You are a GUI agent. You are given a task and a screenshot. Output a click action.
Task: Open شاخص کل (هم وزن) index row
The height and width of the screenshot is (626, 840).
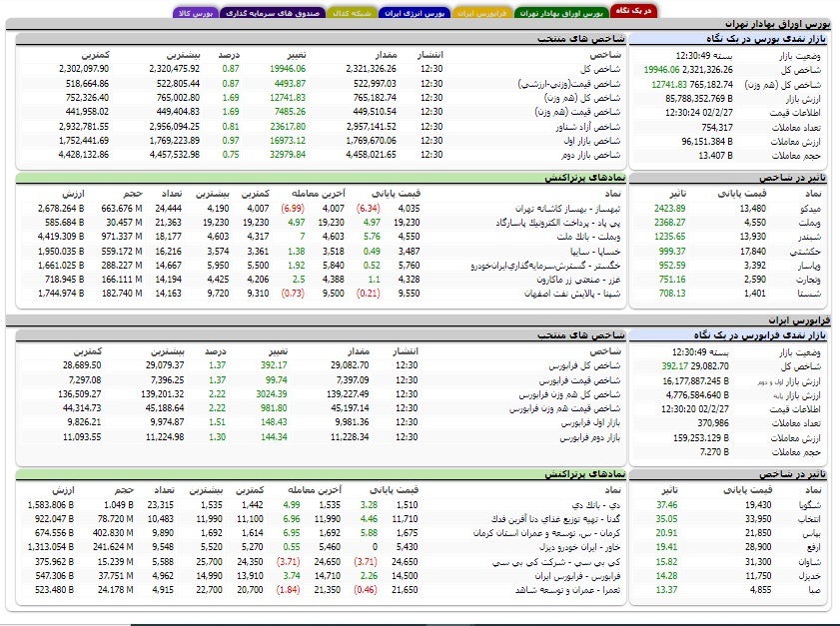[582, 98]
